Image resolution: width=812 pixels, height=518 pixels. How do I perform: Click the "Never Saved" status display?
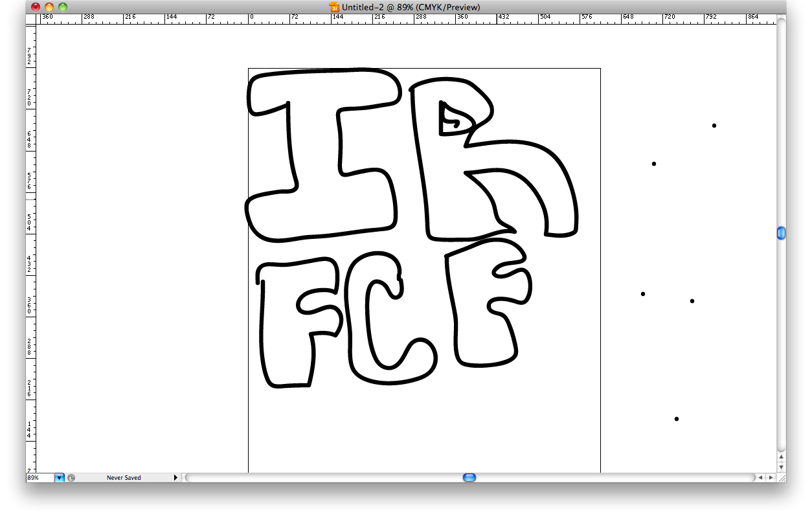tap(123, 478)
